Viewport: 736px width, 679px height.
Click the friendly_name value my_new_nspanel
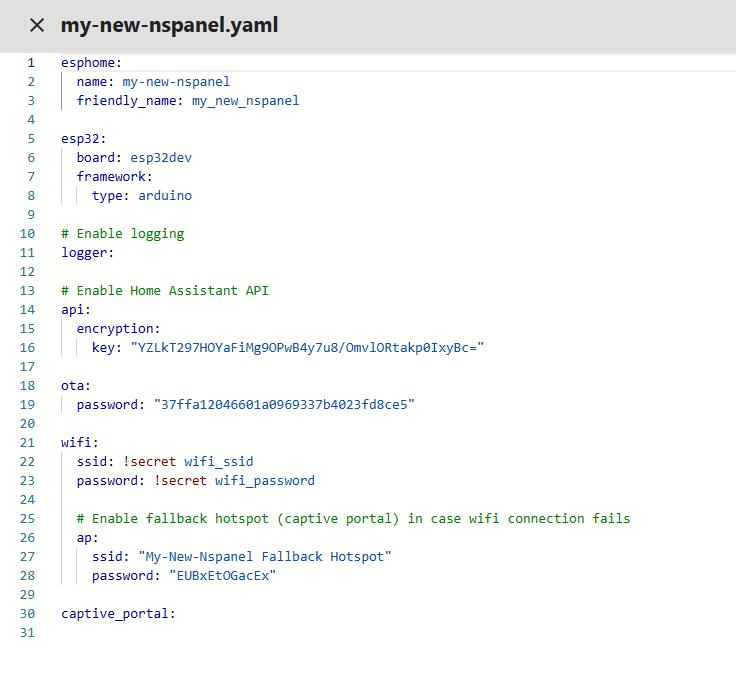coord(245,101)
